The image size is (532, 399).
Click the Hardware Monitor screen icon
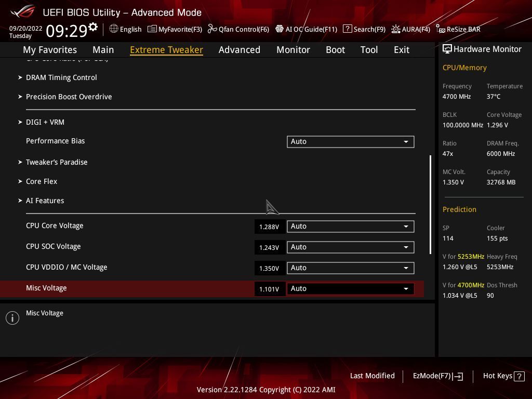(447, 49)
